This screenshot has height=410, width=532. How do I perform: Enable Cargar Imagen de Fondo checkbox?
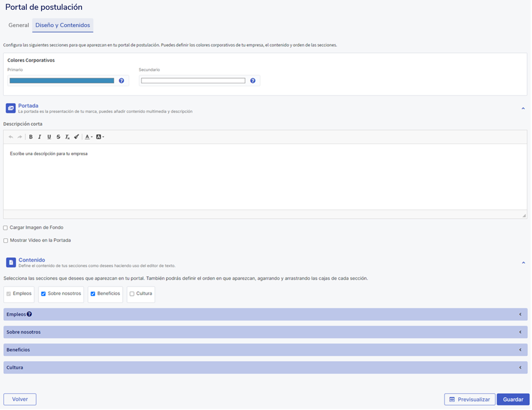point(6,228)
